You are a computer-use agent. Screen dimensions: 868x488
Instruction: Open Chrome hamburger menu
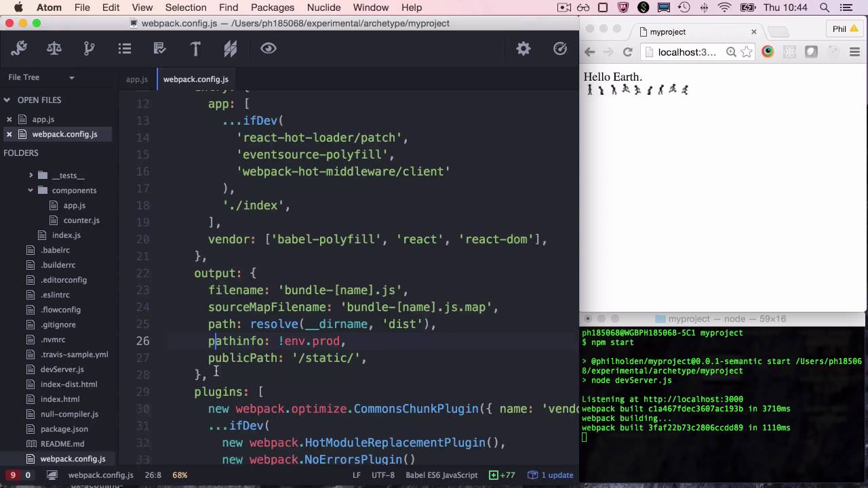pos(854,52)
